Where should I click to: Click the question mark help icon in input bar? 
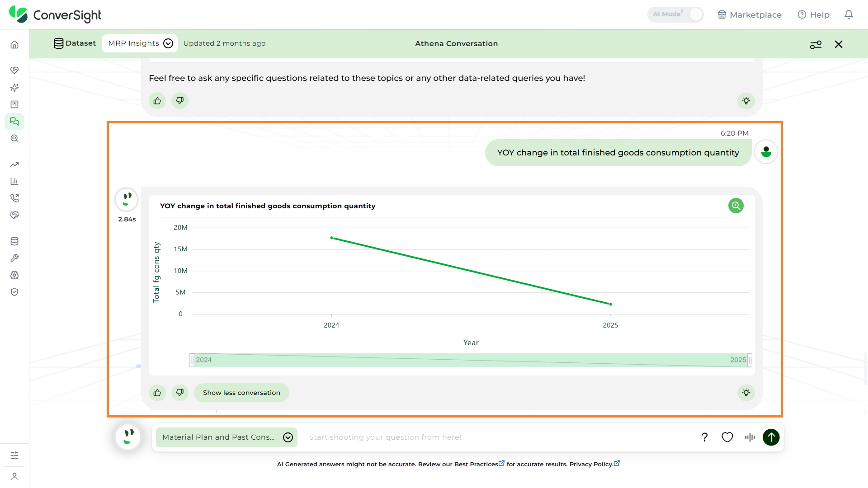(704, 437)
